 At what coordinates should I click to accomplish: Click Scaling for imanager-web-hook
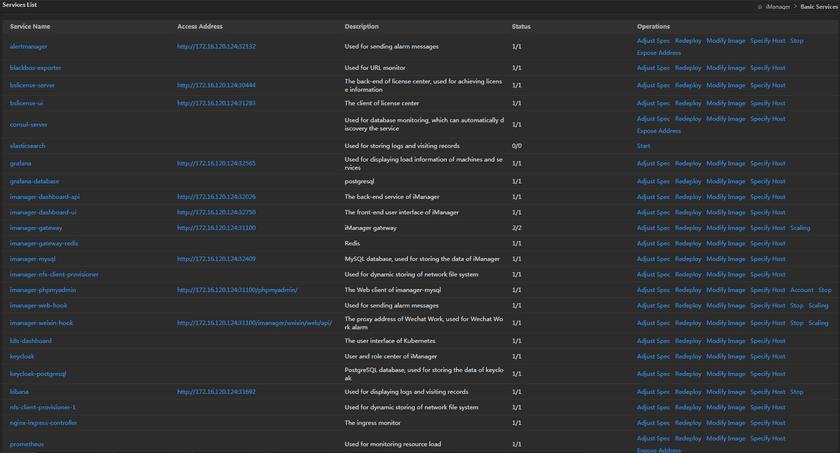pyautogui.click(x=818, y=306)
